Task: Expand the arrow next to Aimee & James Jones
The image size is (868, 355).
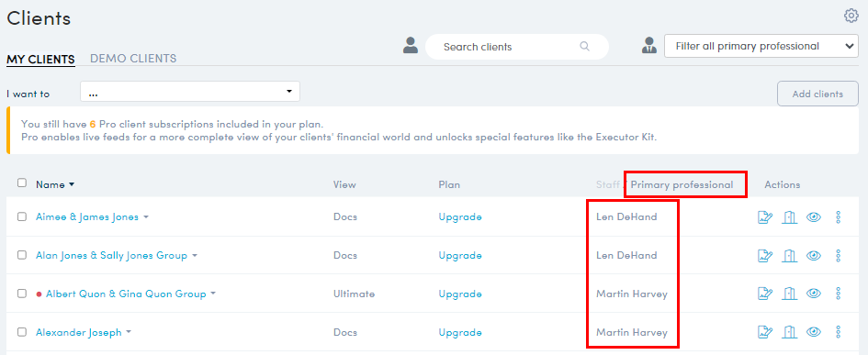Action: [146, 217]
